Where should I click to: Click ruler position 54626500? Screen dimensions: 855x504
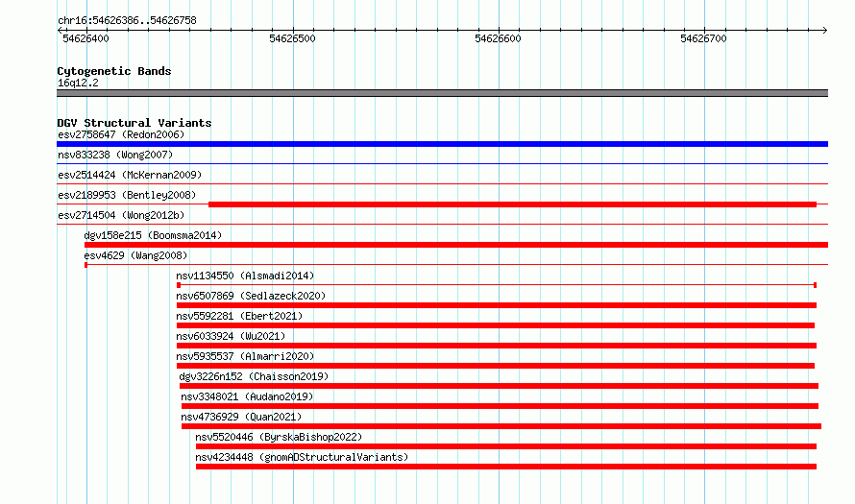click(x=292, y=38)
